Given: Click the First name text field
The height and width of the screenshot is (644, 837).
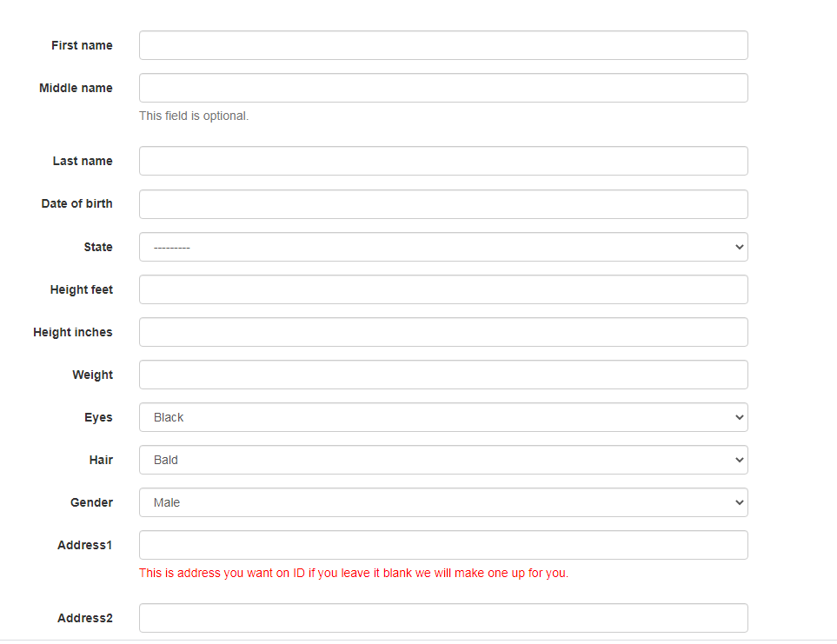Looking at the screenshot, I should click(x=443, y=45).
